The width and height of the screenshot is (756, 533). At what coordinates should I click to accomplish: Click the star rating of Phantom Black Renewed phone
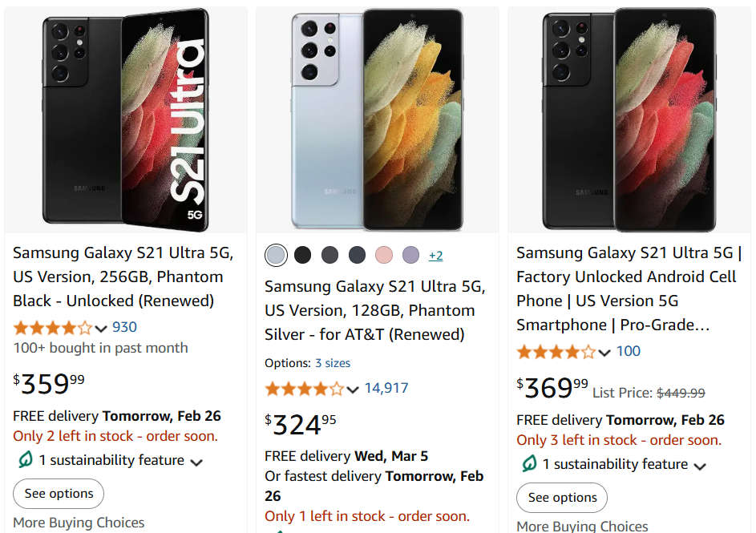[52, 327]
